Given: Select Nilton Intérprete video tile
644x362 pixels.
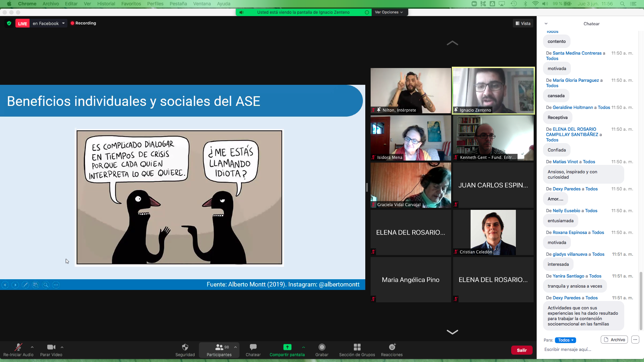Looking at the screenshot, I should tap(411, 90).
